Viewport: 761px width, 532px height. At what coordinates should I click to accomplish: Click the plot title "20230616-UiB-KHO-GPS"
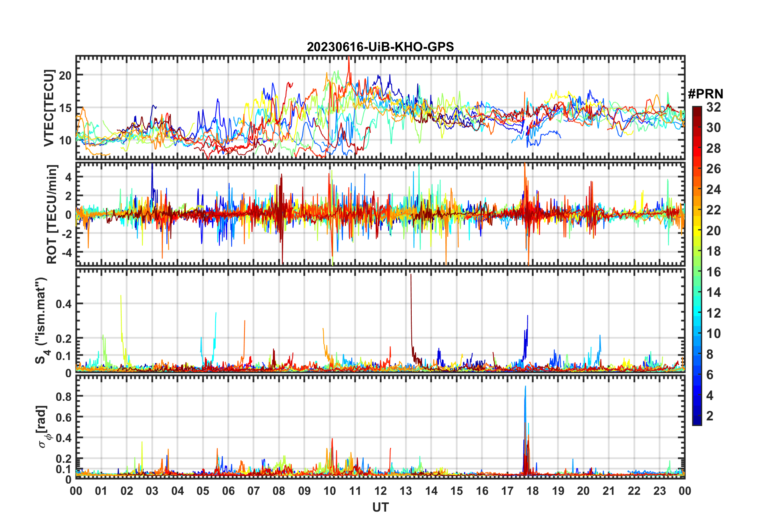point(380,47)
